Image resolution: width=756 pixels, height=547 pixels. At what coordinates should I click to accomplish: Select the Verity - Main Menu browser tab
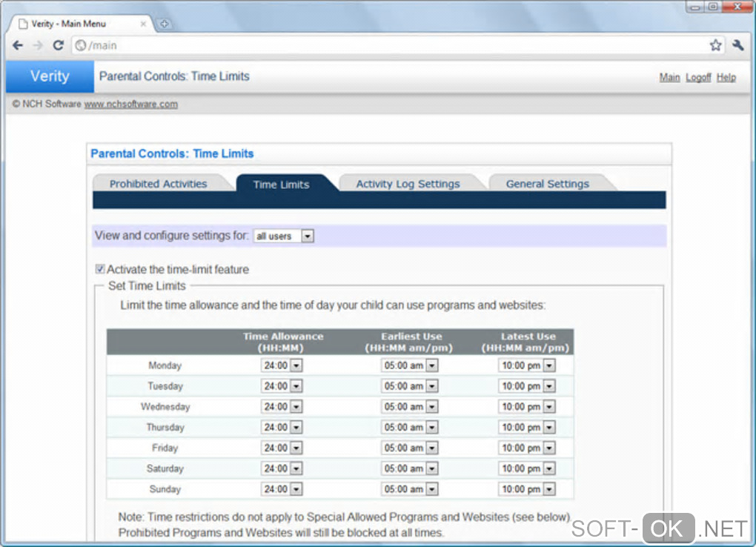tap(81, 24)
